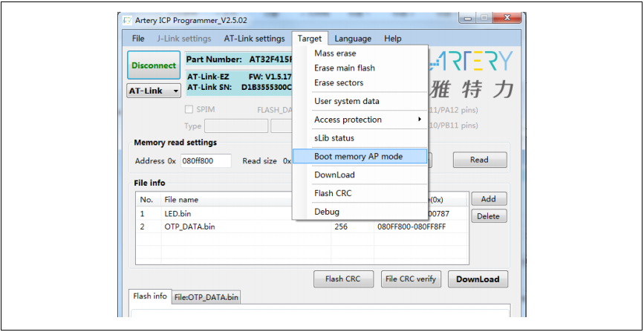Choose Mass erase from Target menu
This screenshot has width=644, height=332.
click(x=360, y=53)
